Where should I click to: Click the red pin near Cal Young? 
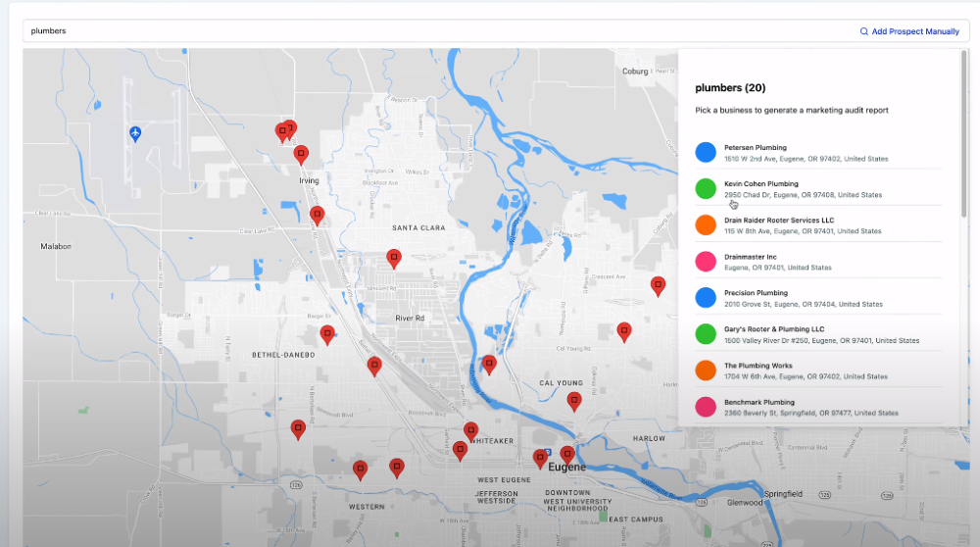tap(573, 401)
